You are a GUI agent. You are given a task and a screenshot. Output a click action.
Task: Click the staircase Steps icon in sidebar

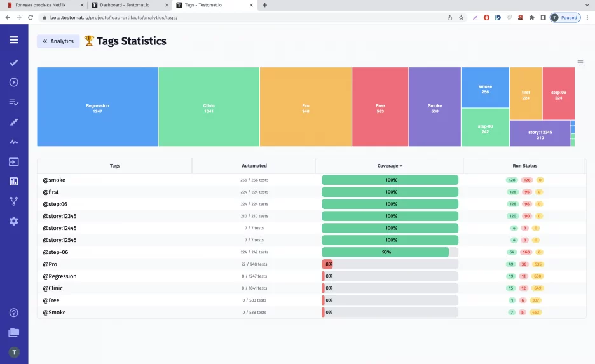pyautogui.click(x=13, y=122)
